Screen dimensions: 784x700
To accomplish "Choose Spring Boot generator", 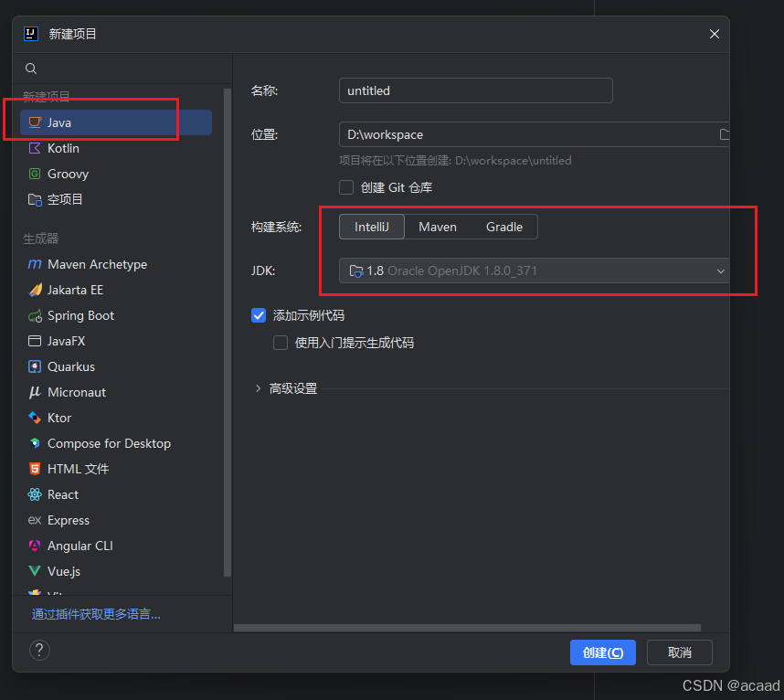I will (116, 315).
